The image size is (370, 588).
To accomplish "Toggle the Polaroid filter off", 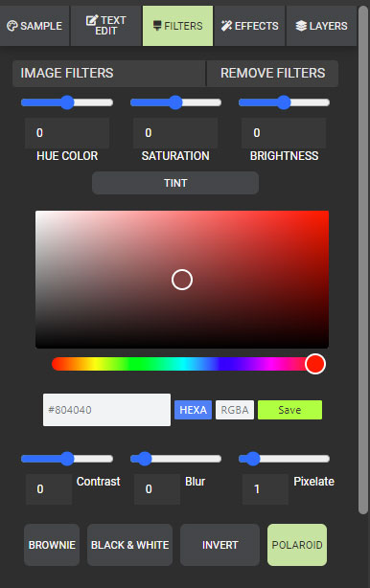I will coord(297,545).
